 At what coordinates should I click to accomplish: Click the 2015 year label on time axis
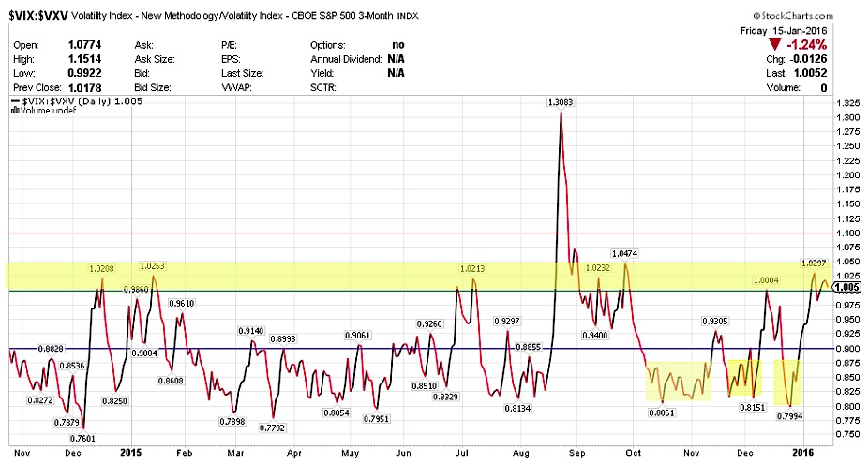[x=131, y=453]
